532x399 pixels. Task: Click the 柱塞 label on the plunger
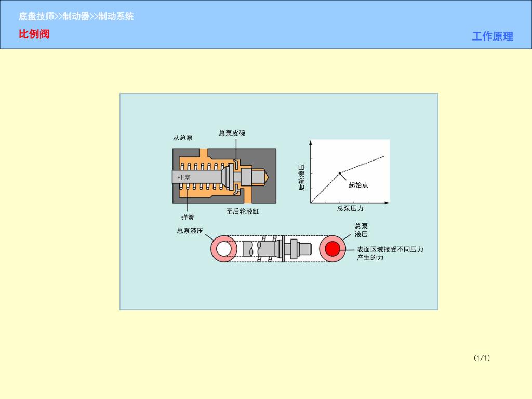point(184,178)
